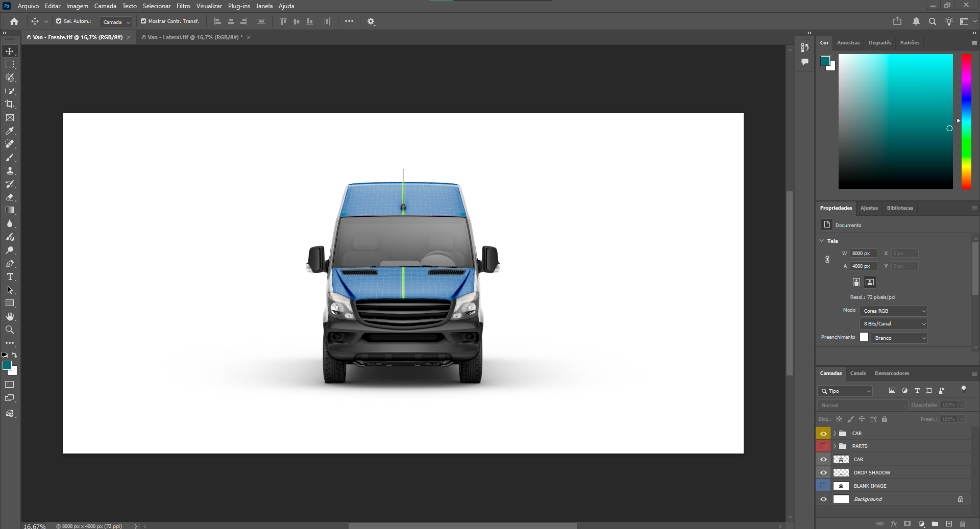Toggle Mostrar Contr. Transf. checkbox
This screenshot has width=980, height=529.
tap(143, 21)
